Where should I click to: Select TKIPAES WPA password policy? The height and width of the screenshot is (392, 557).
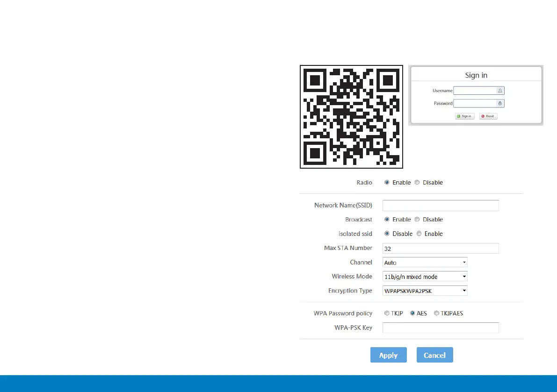click(437, 313)
